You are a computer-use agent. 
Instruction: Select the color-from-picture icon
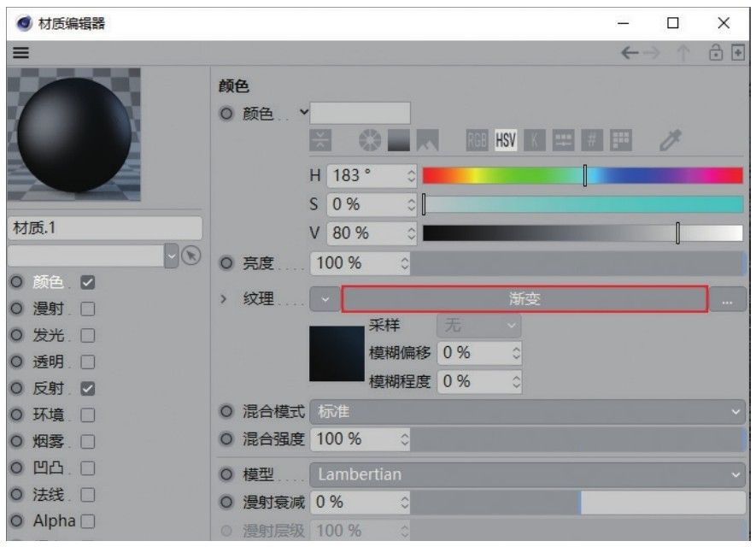coord(428,140)
